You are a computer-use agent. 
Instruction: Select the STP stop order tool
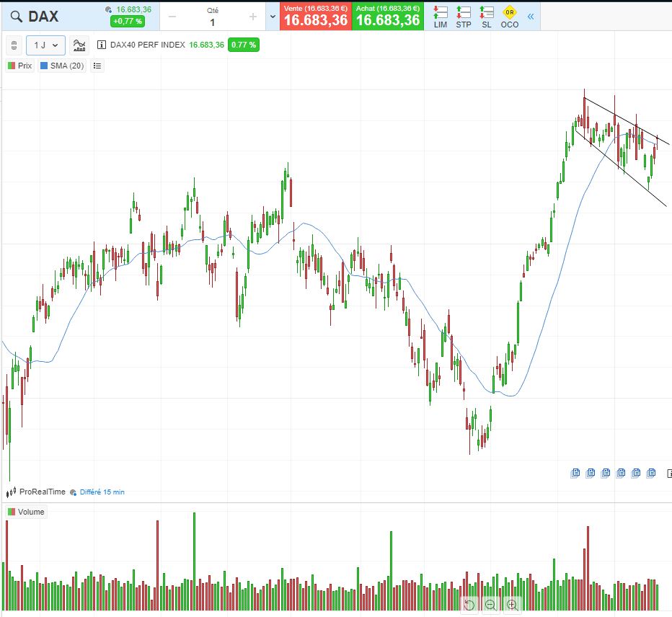464,17
